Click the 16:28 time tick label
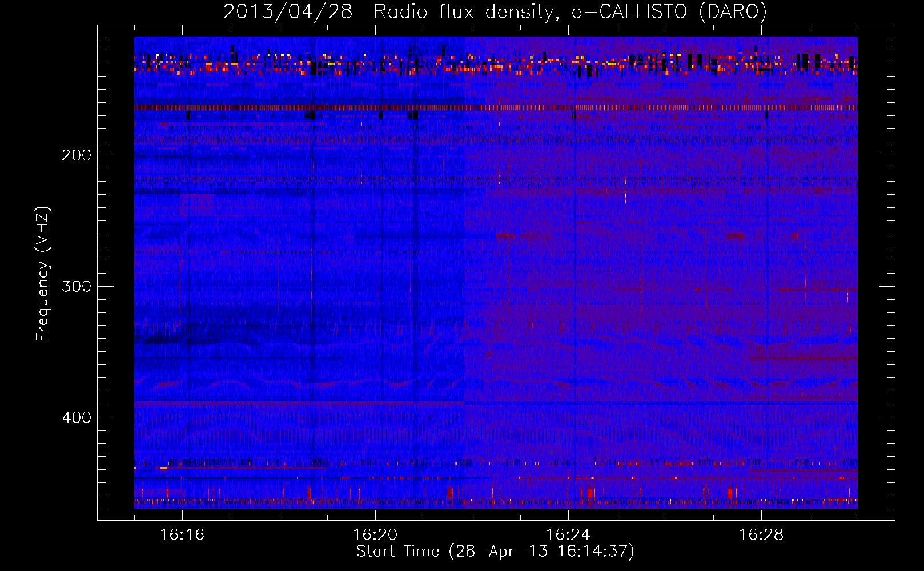The image size is (924, 571). click(x=761, y=535)
